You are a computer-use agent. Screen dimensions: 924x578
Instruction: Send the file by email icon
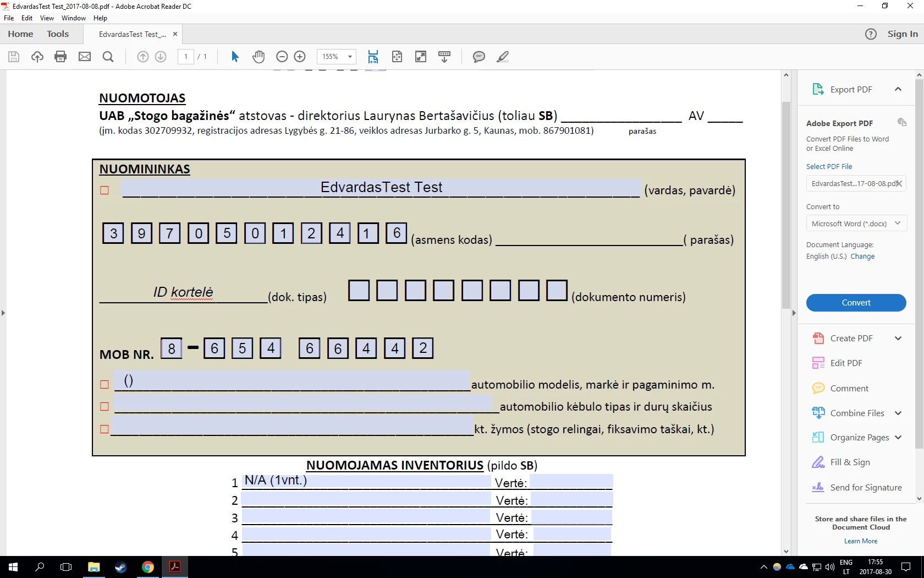(x=85, y=57)
